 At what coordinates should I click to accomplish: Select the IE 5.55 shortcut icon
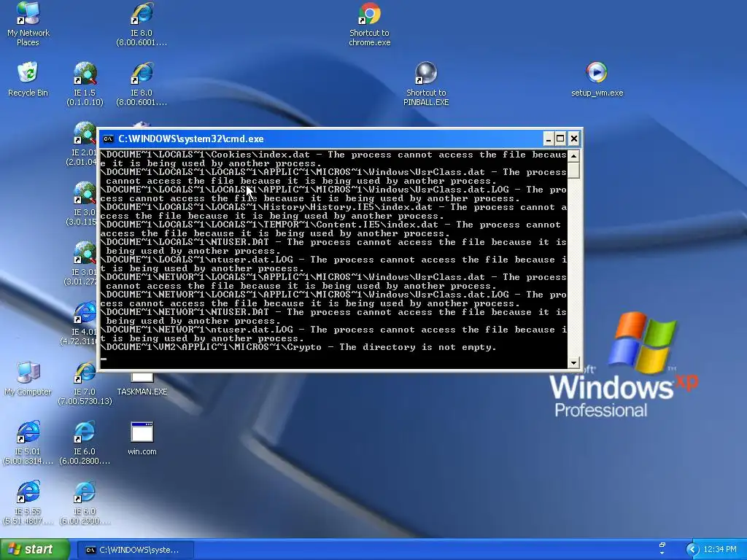28,503
